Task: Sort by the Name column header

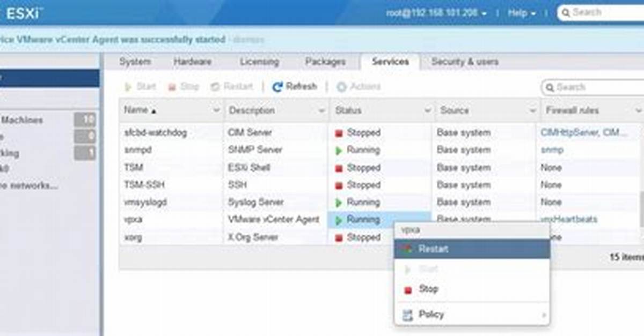Action: 140,110
